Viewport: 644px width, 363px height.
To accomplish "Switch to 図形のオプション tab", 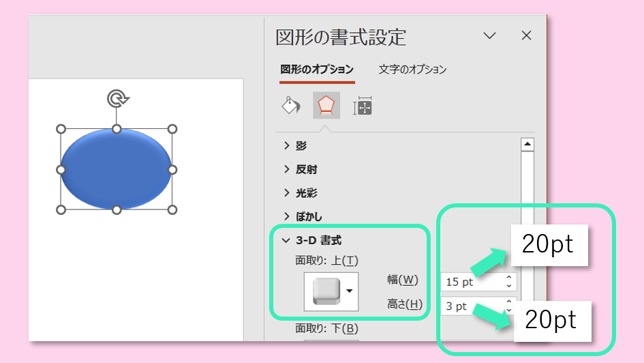I will coord(317,70).
